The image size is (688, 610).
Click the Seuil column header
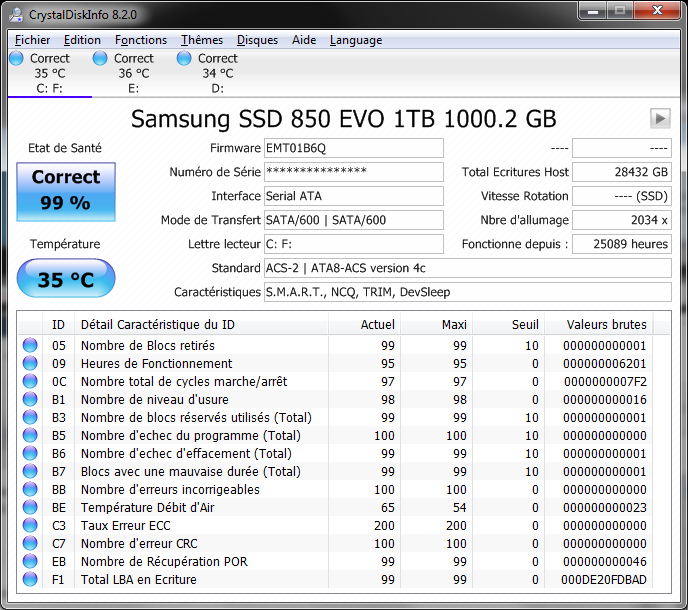[509, 324]
